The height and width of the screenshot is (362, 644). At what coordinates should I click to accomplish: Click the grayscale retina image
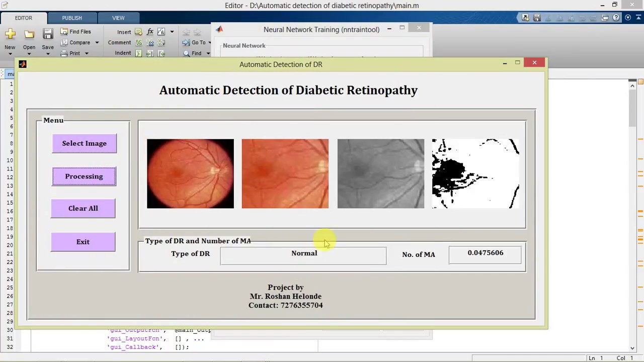click(x=381, y=173)
